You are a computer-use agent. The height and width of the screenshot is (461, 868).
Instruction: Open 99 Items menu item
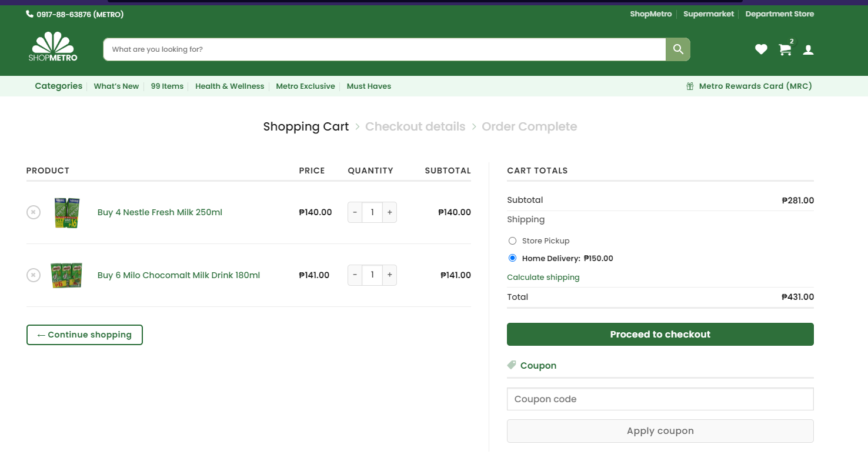pyautogui.click(x=167, y=86)
